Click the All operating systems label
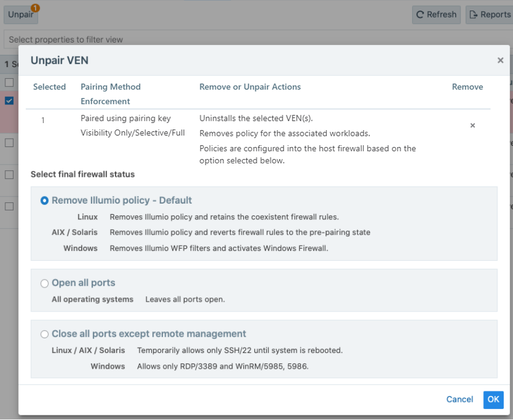The width and height of the screenshot is (513, 420). pos(93,299)
